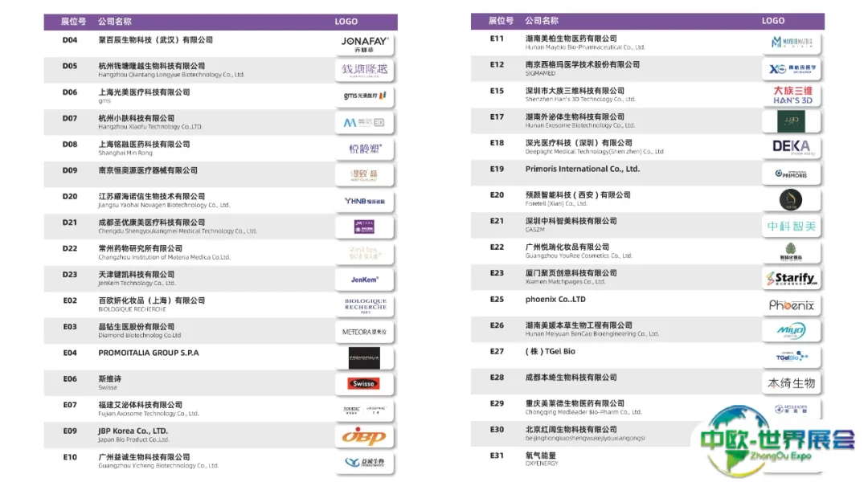
Task: Click the DEKA logo
Action: tap(792, 147)
